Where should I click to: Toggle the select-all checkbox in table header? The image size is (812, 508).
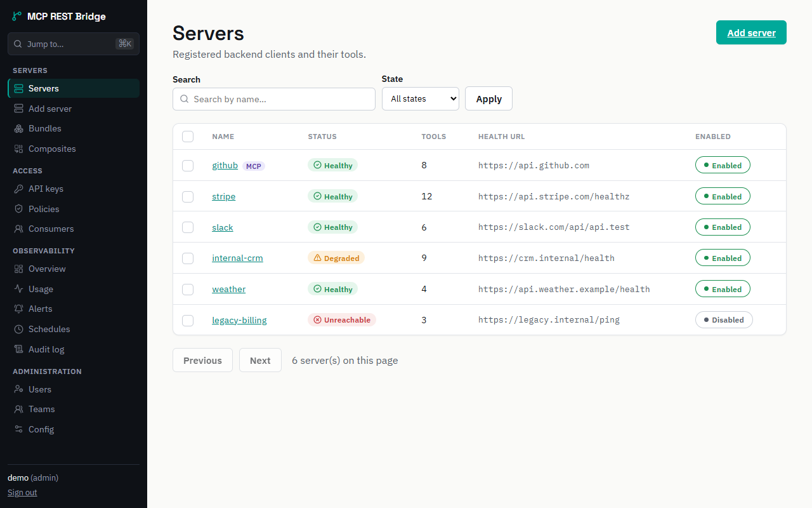click(188, 137)
